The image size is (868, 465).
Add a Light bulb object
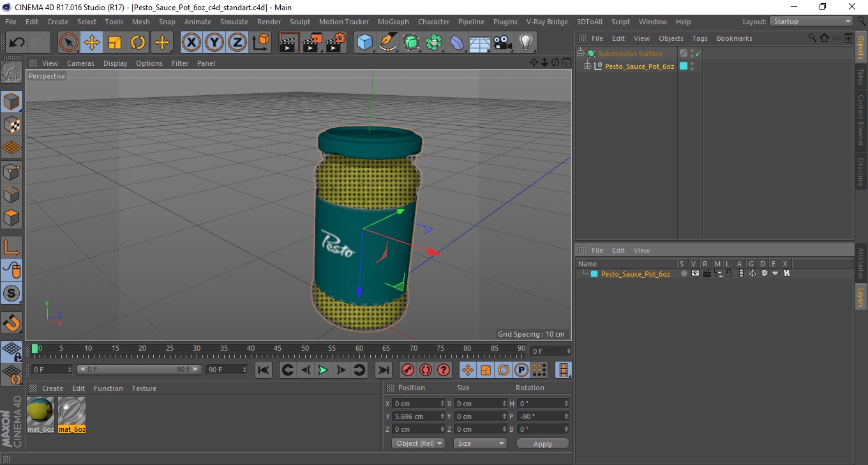[526, 43]
